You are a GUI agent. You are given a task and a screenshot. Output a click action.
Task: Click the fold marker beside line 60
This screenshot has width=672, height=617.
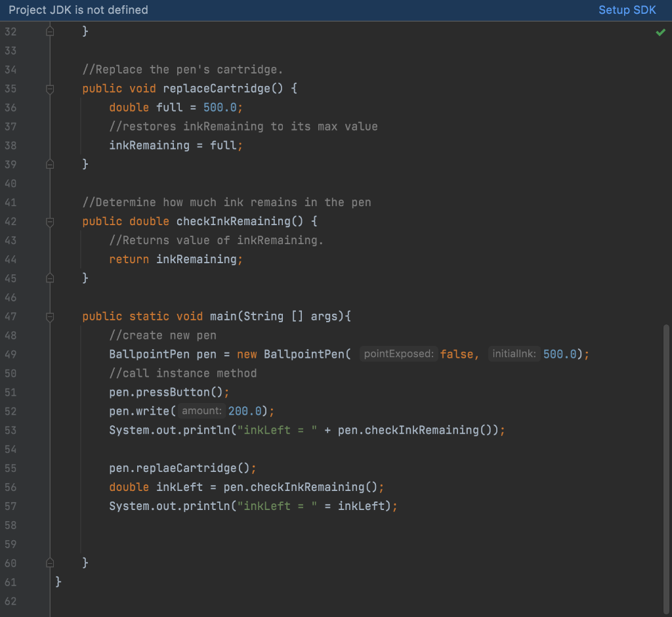click(49, 563)
